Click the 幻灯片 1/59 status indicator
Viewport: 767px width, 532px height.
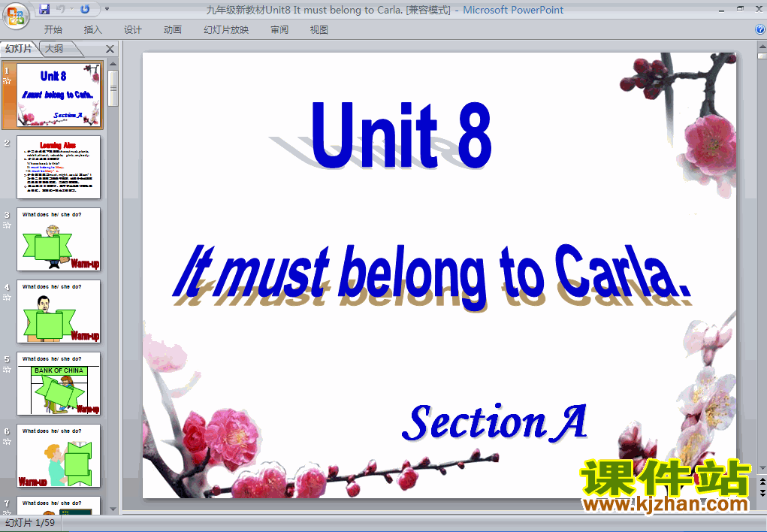pos(30,523)
